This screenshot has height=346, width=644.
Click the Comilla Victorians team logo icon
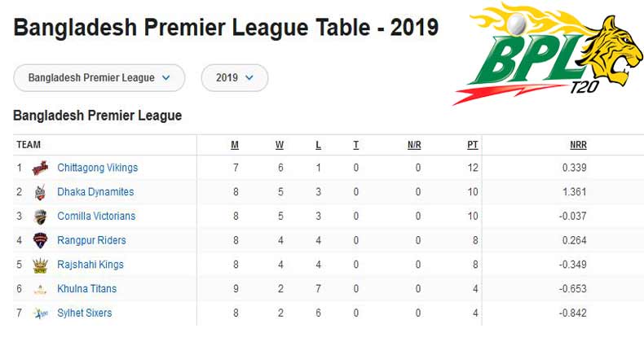40,217
